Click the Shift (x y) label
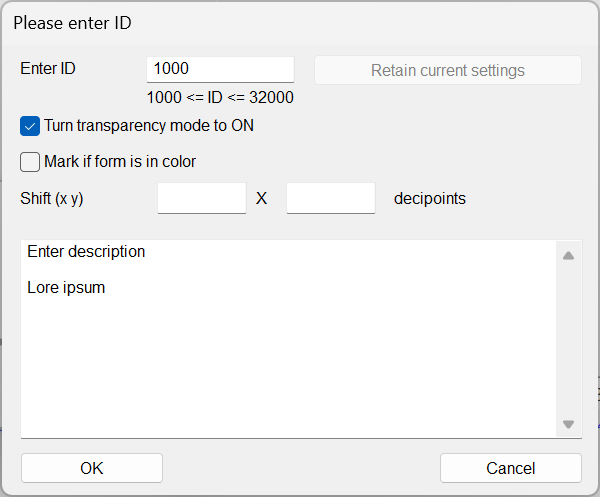The height and width of the screenshot is (497, 600). 52,198
